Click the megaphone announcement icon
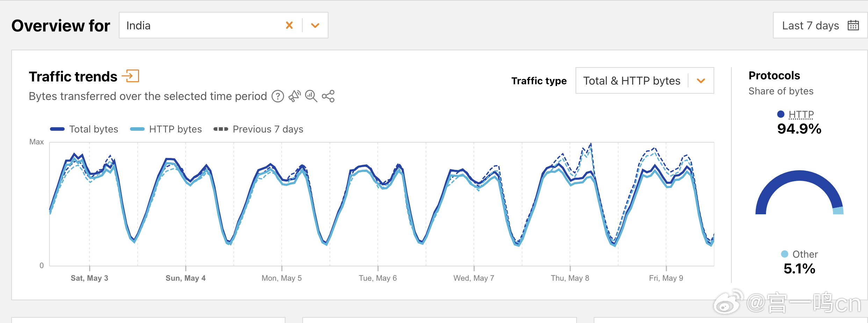 tap(294, 96)
